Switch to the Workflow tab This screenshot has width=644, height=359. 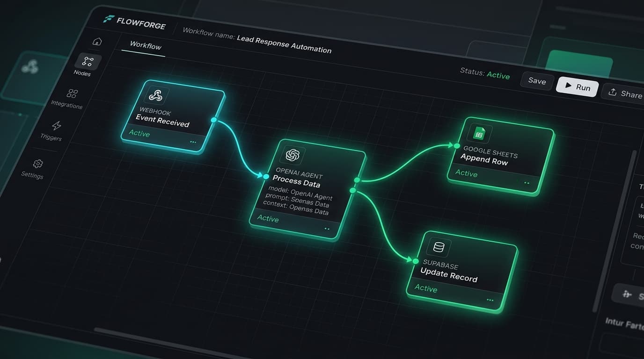click(x=145, y=46)
